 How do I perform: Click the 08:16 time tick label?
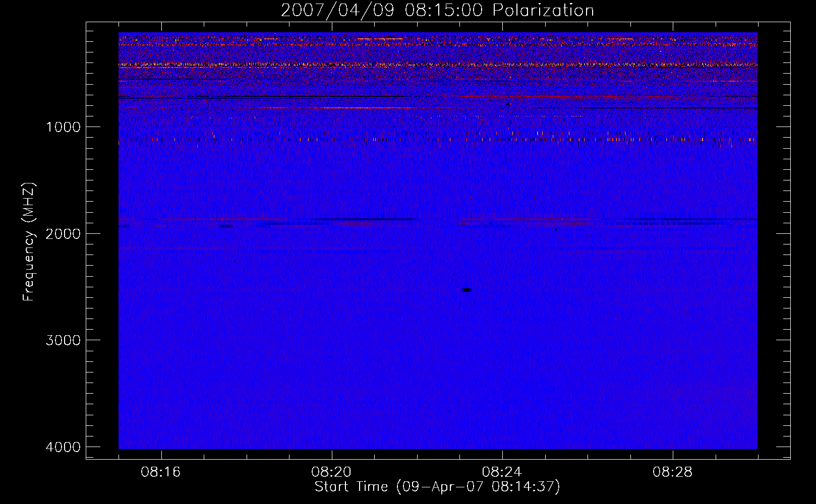pos(161,472)
